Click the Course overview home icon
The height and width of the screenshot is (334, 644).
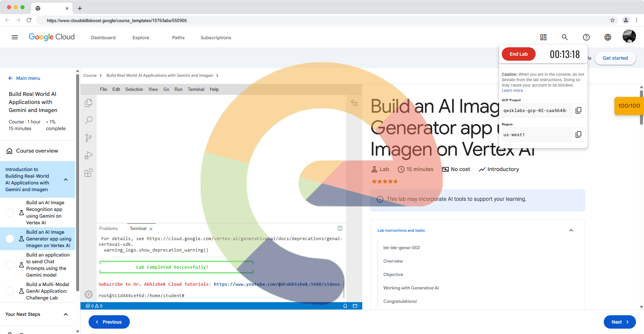10,151
